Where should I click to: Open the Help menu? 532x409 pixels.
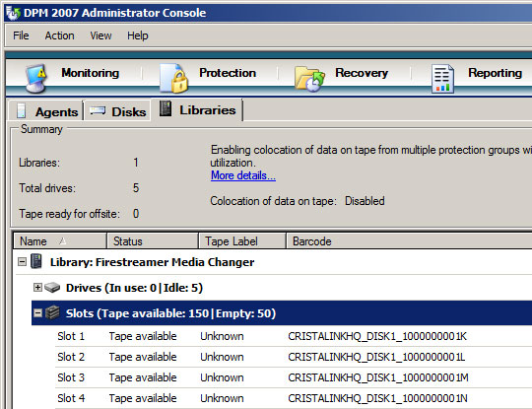pyautogui.click(x=137, y=35)
